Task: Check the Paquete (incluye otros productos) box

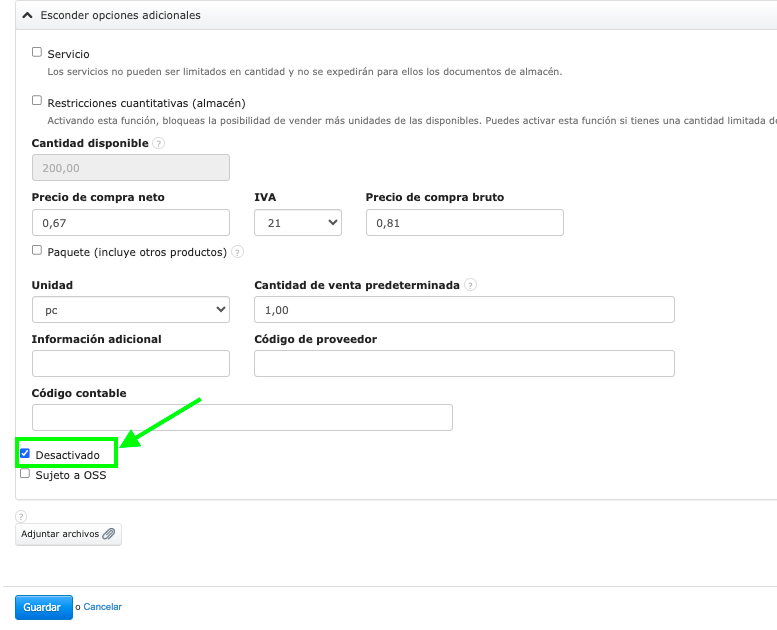Action: 37,251
